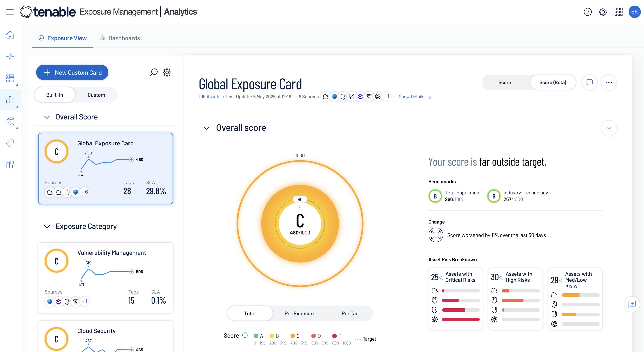The image size is (644, 352).
Task: Open the tag icon in sidebar
Action: [x=10, y=143]
